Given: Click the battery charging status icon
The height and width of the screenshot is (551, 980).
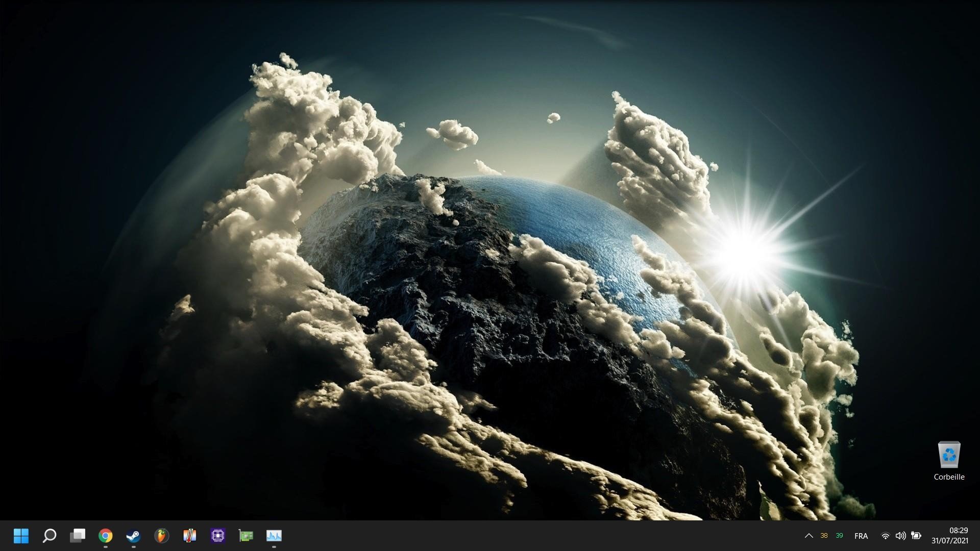Looking at the screenshot, I should click(916, 536).
